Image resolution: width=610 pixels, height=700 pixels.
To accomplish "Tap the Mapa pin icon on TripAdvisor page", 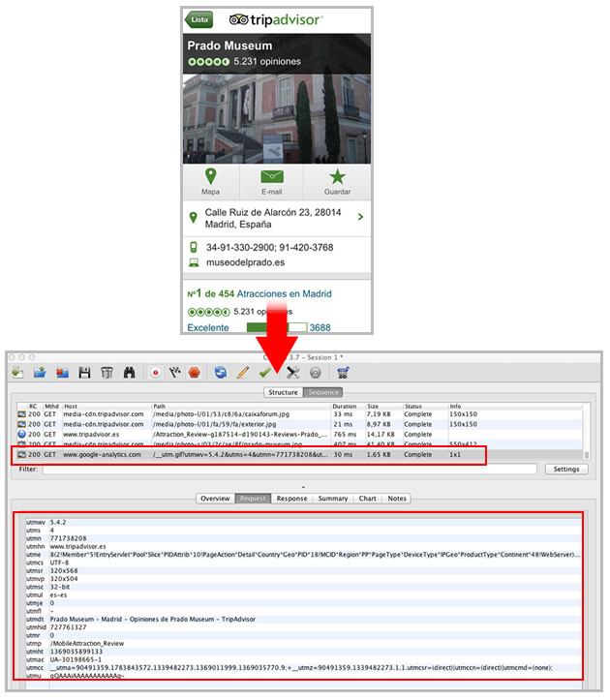I will coord(211,177).
